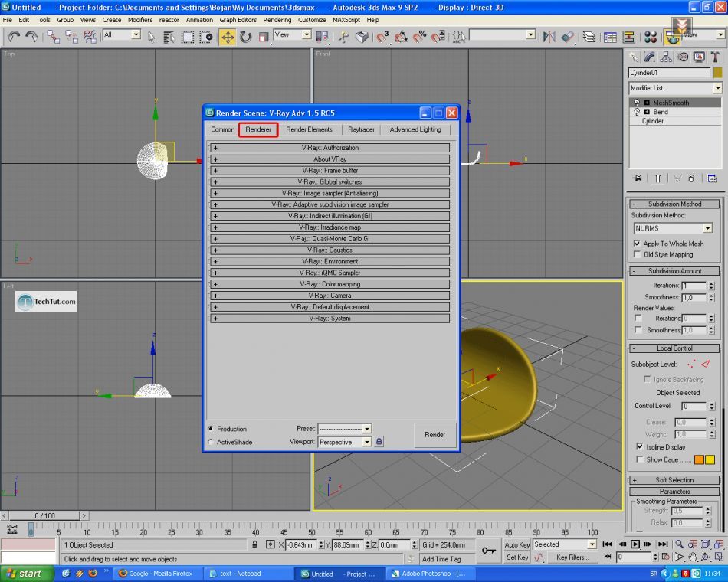This screenshot has width=728, height=582.
Task: Open the Modifiers menu
Action: click(x=140, y=20)
